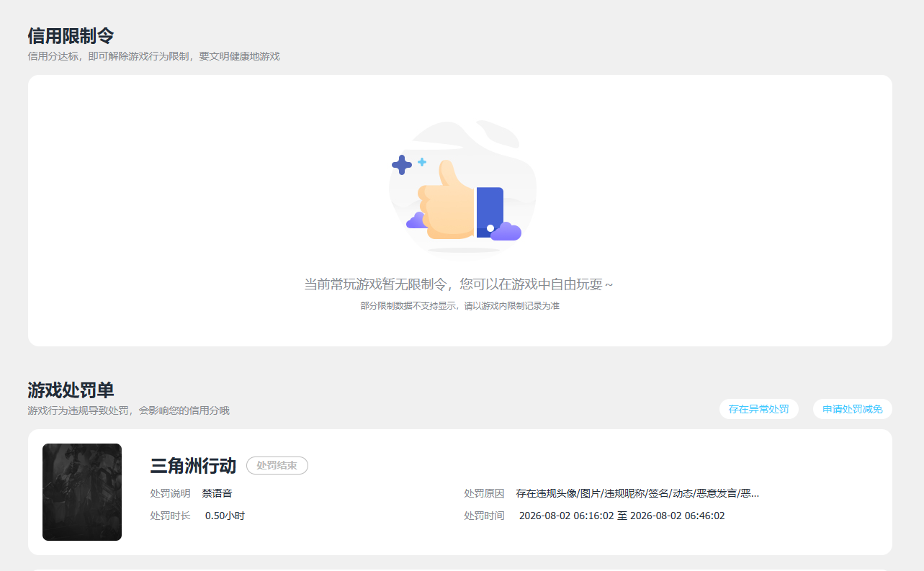Click the 游戏处罚单 heading
924x571 pixels.
click(71, 390)
